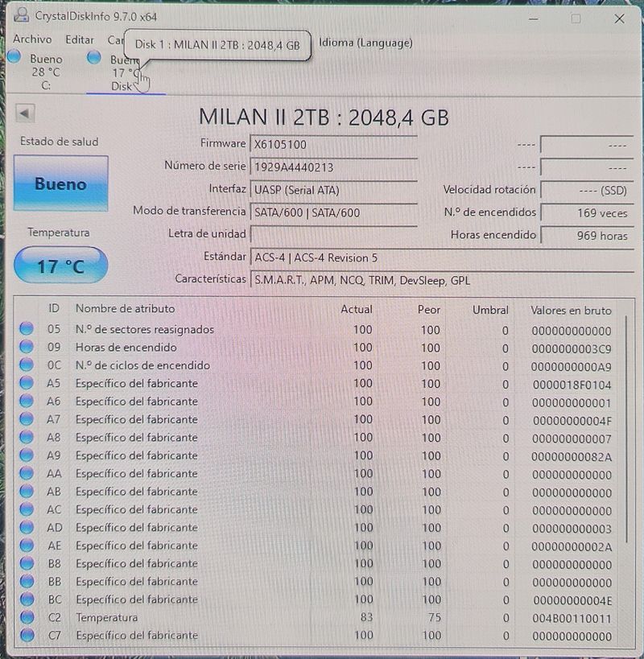Click the status dot for attribute 0C

point(27,365)
